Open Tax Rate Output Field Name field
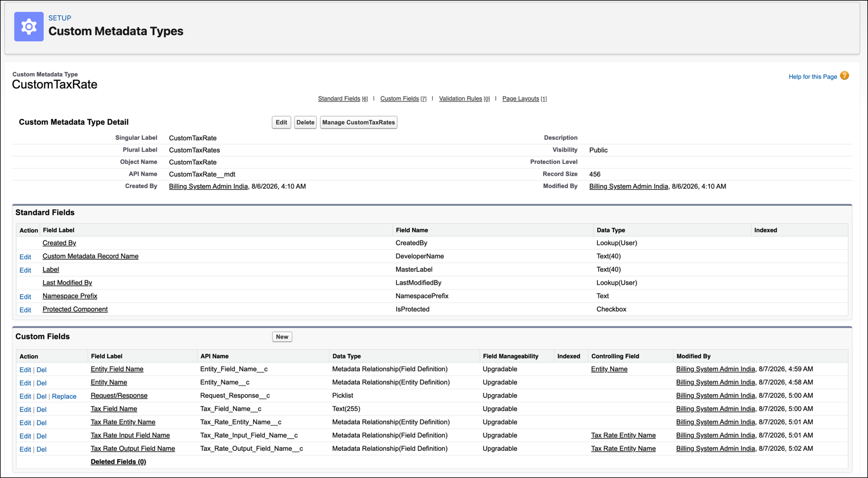 pos(132,449)
